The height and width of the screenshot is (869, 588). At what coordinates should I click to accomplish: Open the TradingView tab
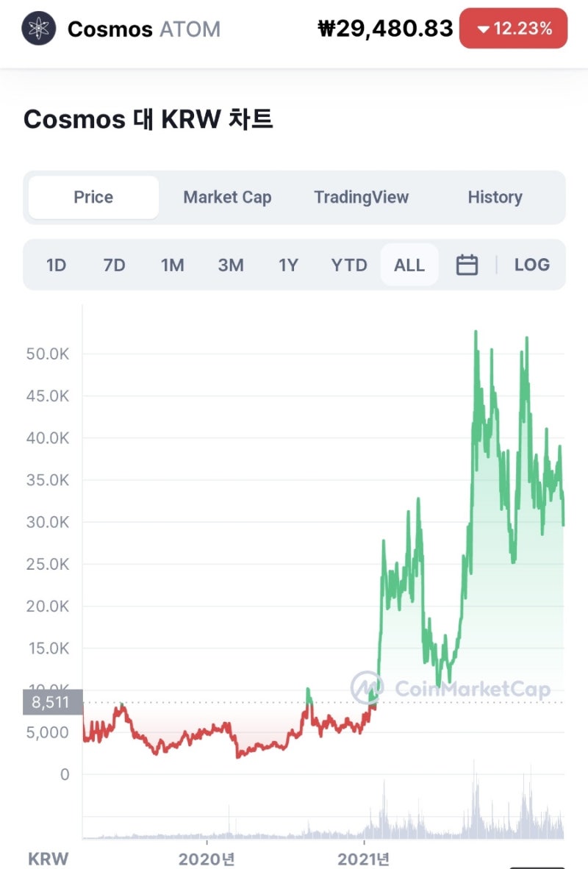pyautogui.click(x=361, y=197)
